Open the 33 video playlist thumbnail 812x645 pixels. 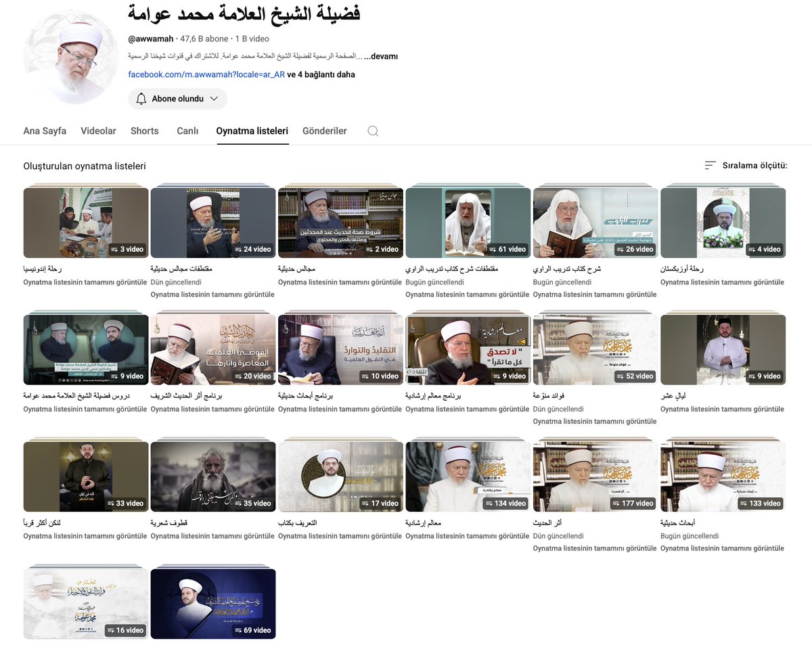click(86, 476)
